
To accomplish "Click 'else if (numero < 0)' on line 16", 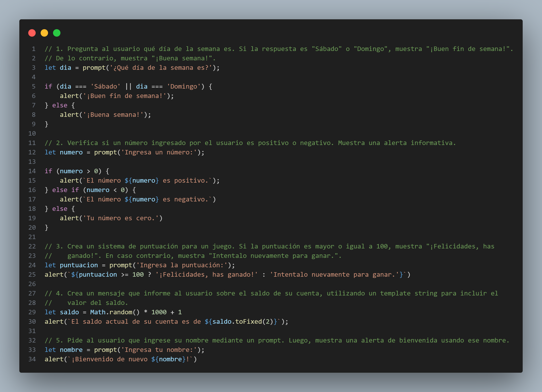I will click(90, 190).
